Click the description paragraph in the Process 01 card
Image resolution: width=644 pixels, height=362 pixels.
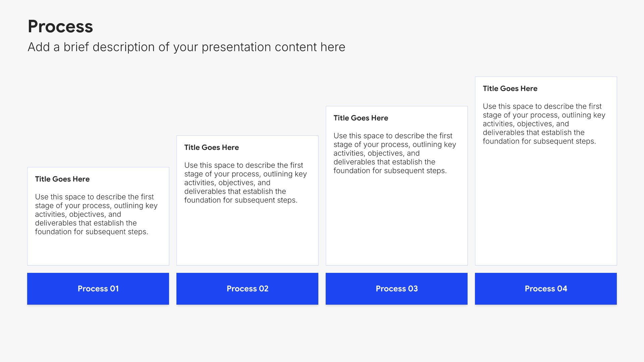point(96,214)
